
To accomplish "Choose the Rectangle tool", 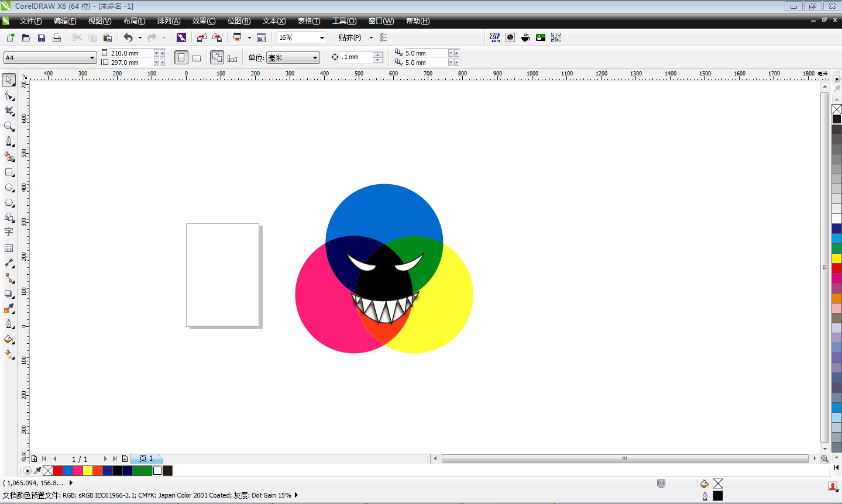I will click(9, 172).
